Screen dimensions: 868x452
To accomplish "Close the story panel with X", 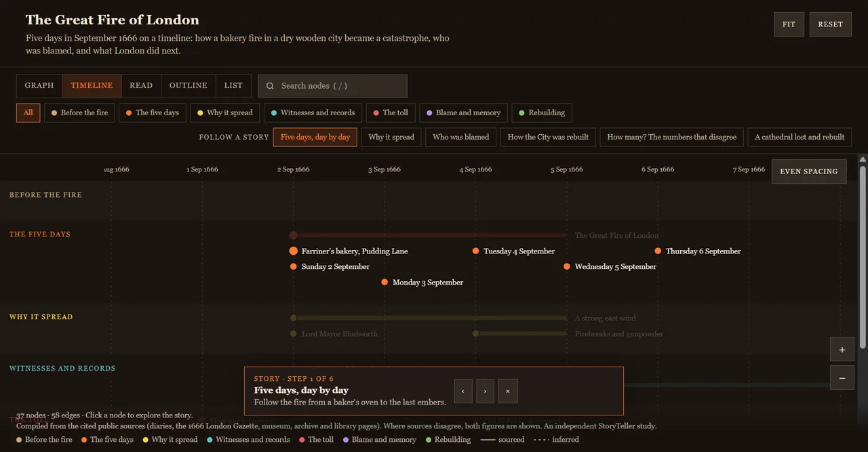I will pyautogui.click(x=507, y=391).
